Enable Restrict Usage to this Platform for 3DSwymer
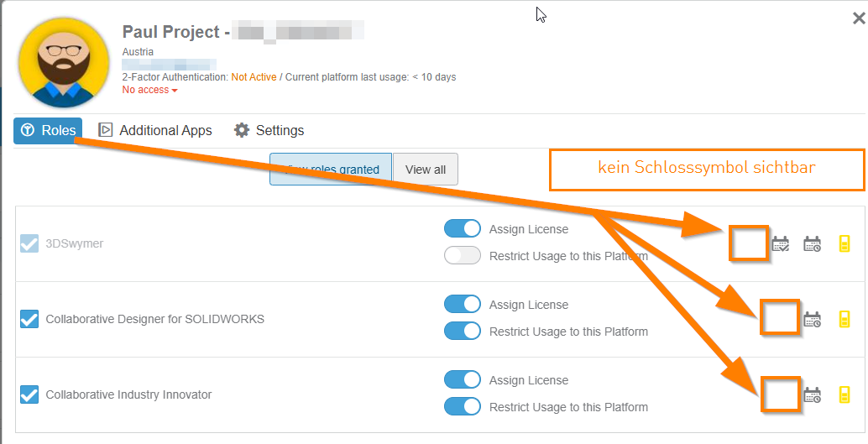Screen dimensions: 868x444 462,256
